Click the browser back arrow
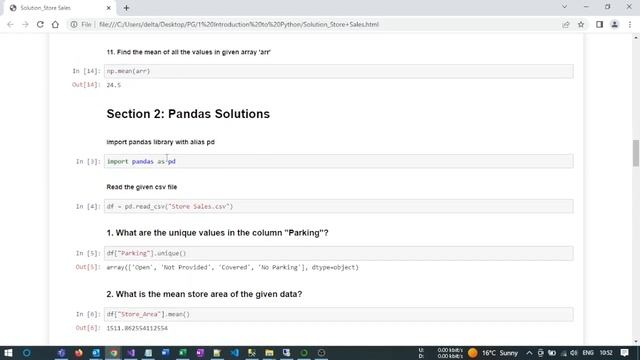Image resolution: width=640 pixels, height=360 pixels. click(x=10, y=24)
